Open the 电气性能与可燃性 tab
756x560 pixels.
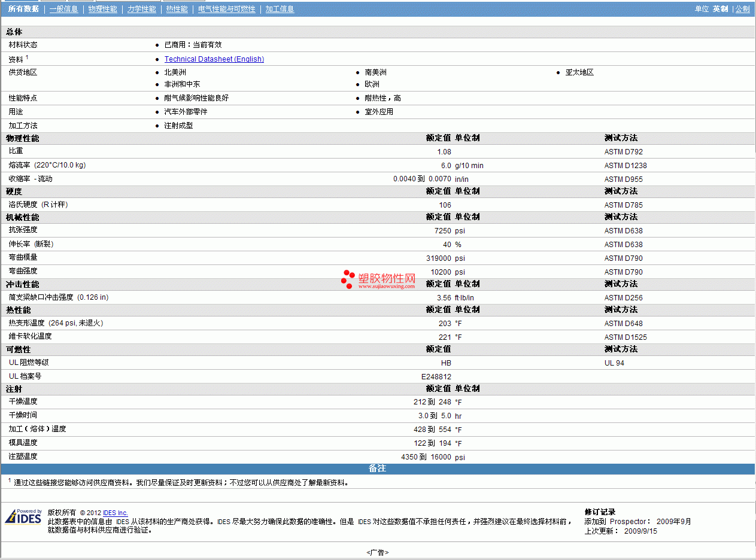[227, 9]
